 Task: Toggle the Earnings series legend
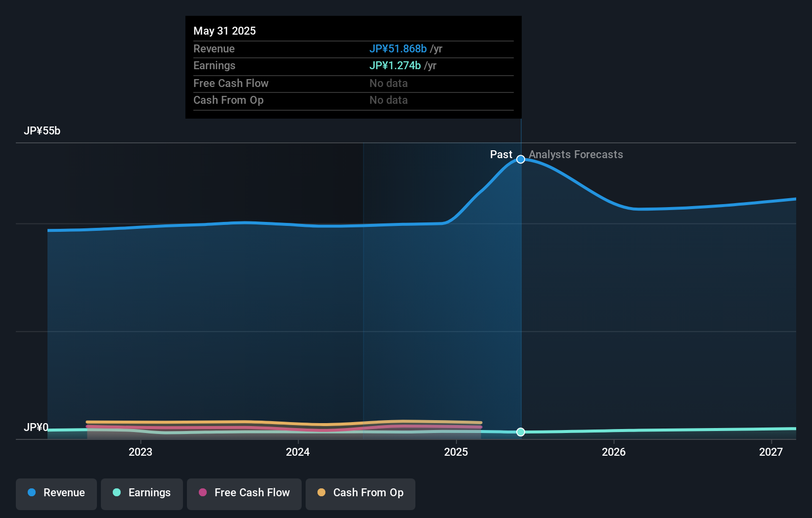tap(142, 494)
